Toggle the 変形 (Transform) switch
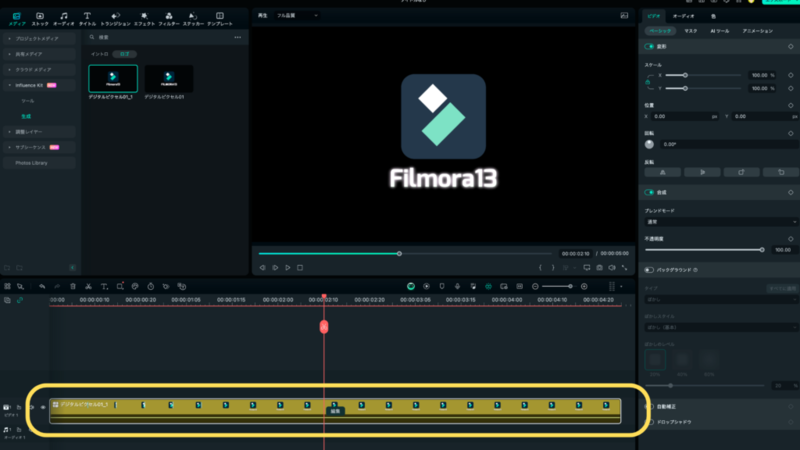The width and height of the screenshot is (800, 450). (649, 46)
